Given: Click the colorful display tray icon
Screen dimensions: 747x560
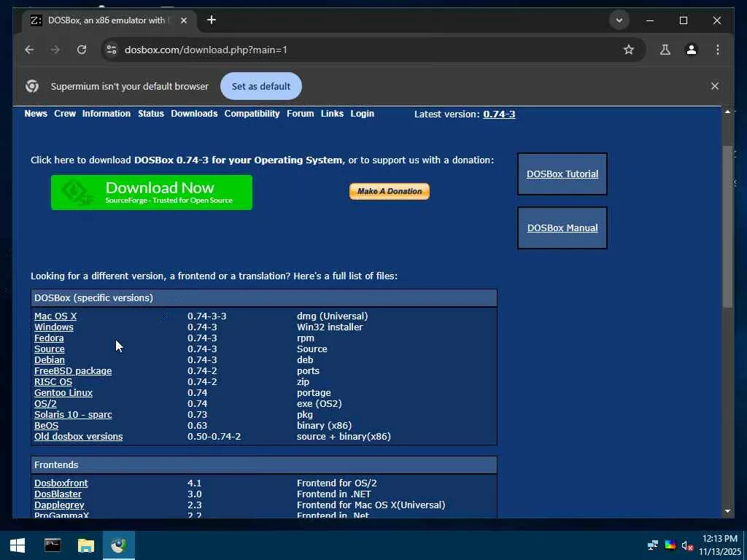Looking at the screenshot, I should point(670,545).
